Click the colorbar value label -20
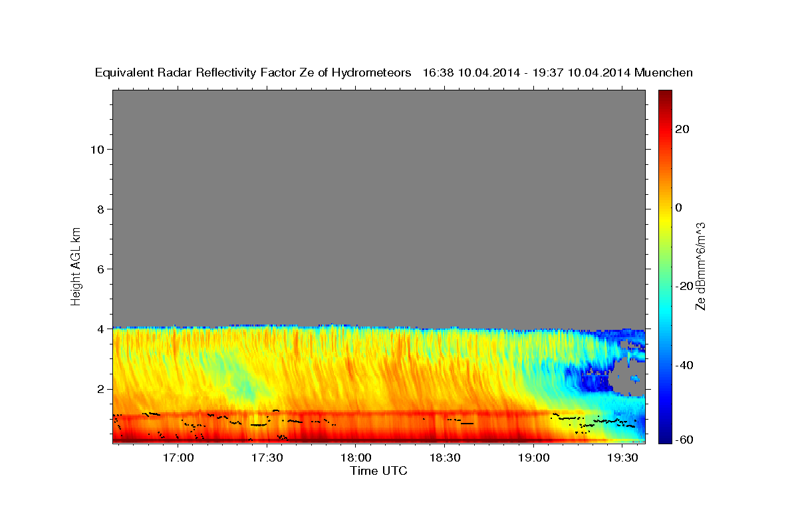Image resolution: width=798 pixels, height=532 pixels. [683, 286]
